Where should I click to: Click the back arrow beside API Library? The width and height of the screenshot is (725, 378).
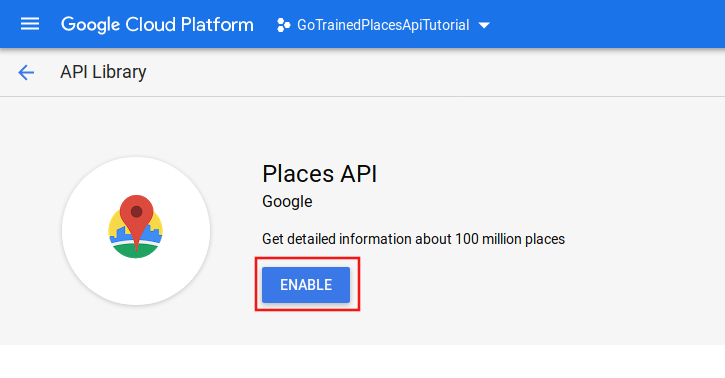26,72
